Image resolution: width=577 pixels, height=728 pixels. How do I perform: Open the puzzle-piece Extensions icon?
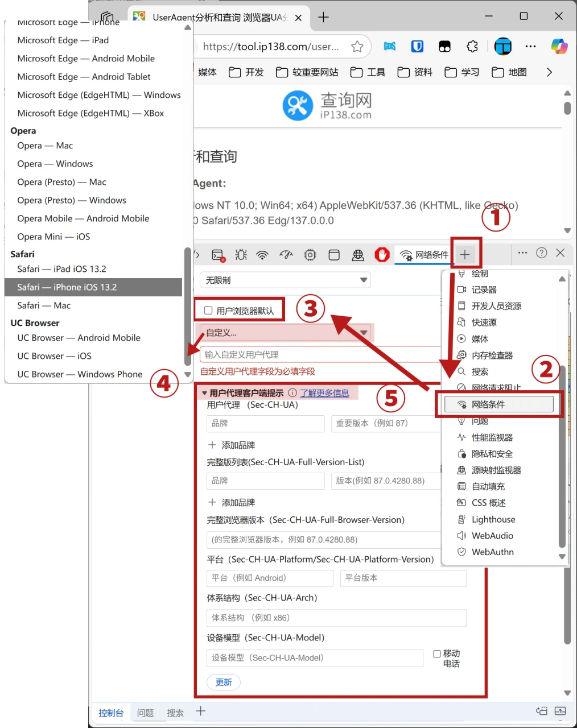[x=472, y=47]
